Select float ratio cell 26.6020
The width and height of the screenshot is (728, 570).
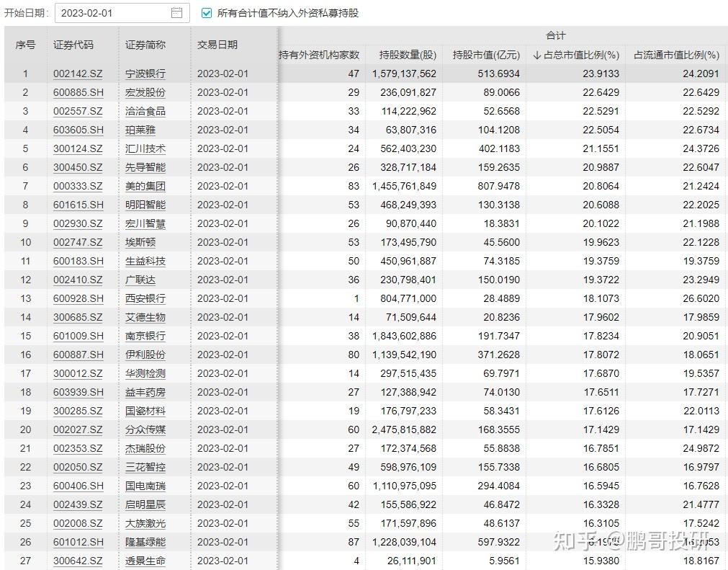[x=701, y=299]
